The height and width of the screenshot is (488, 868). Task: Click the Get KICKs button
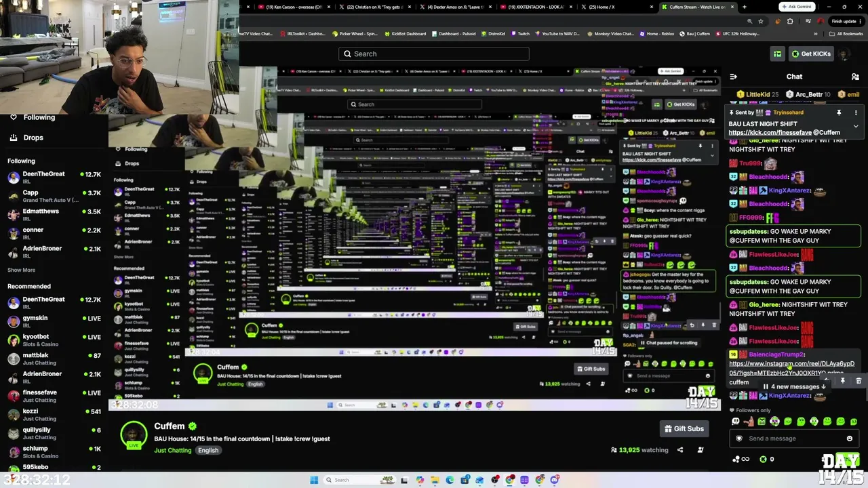(x=810, y=54)
